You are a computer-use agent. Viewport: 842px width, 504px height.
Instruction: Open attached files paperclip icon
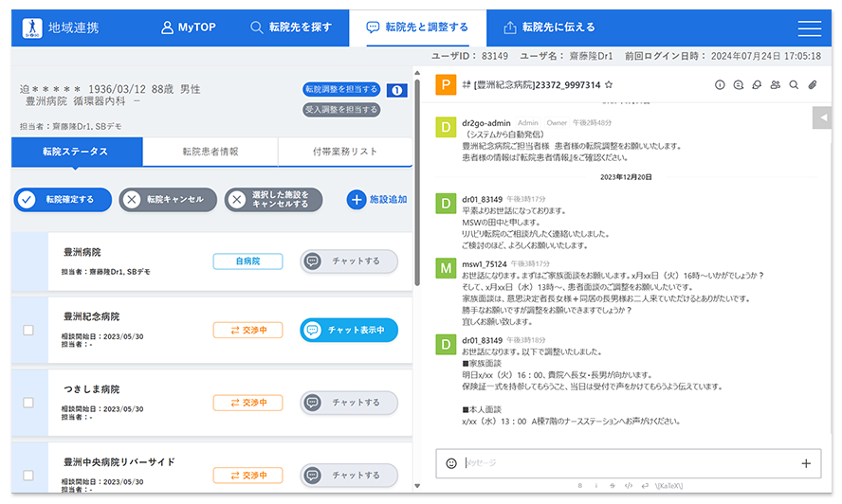(x=813, y=85)
